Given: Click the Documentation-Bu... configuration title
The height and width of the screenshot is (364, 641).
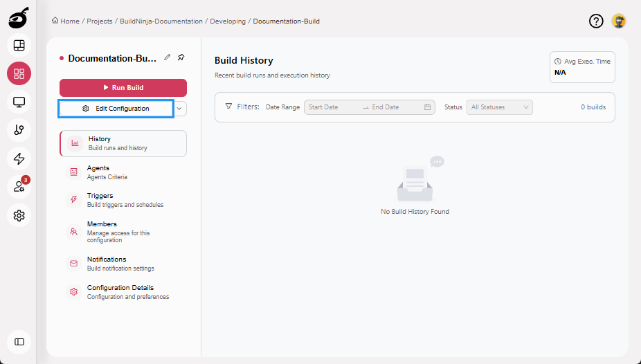Looking at the screenshot, I should coord(112,58).
